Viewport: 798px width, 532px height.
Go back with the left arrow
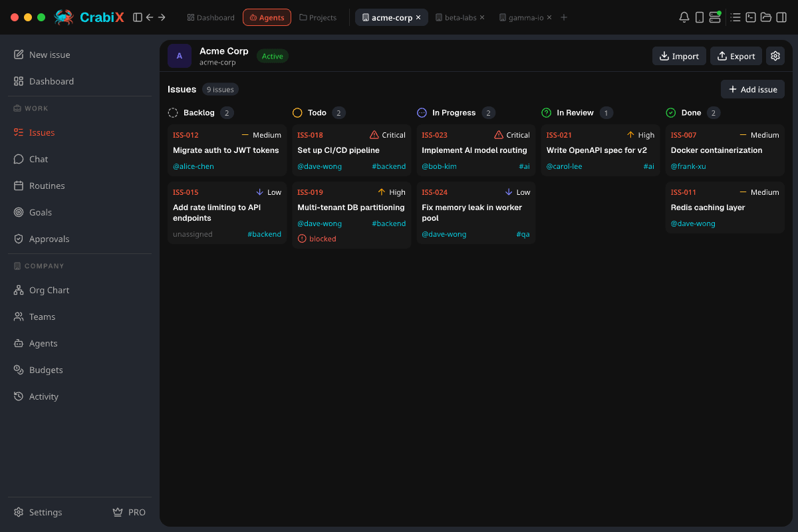(150, 17)
